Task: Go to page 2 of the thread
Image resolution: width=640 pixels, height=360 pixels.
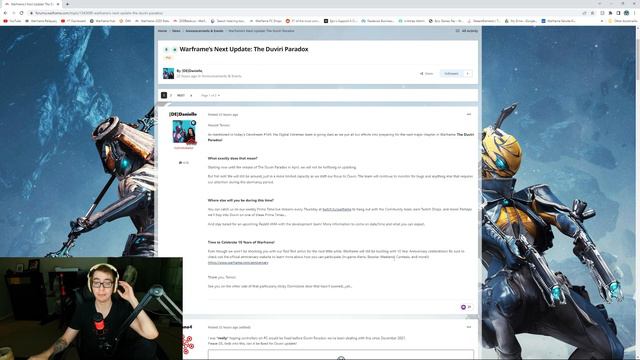Action: pos(171,95)
